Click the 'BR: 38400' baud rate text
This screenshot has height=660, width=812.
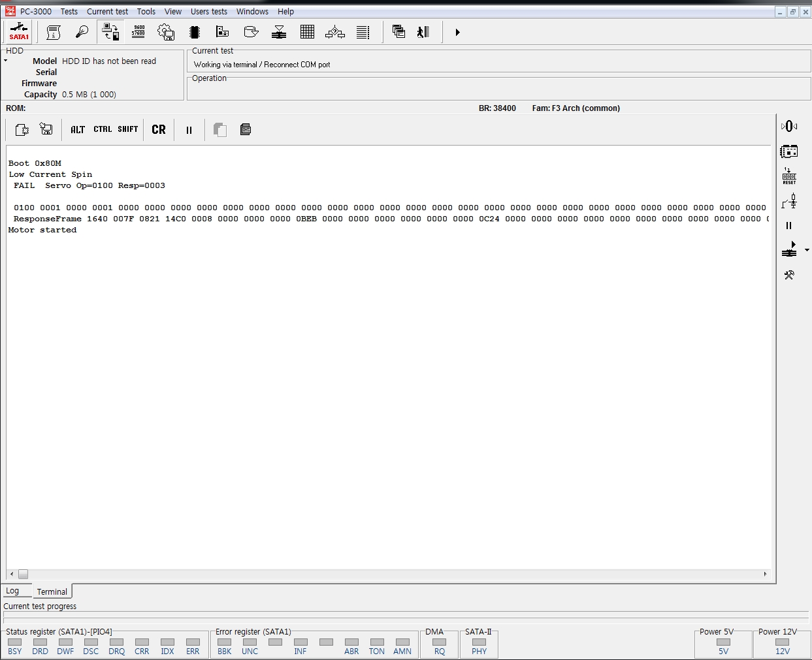[x=497, y=108]
